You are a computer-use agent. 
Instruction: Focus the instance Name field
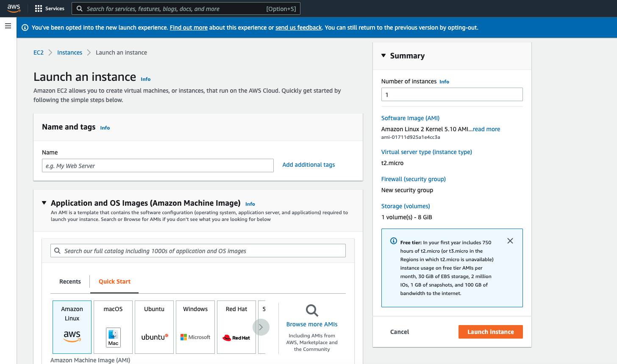pos(158,165)
